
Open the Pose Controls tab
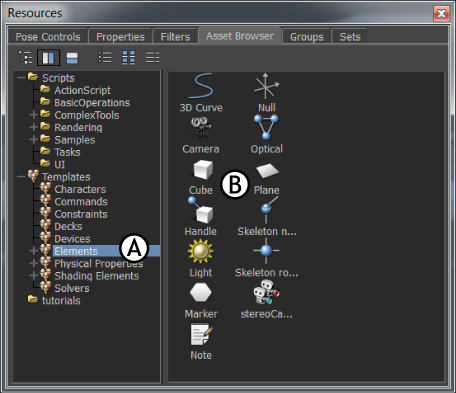tap(48, 37)
